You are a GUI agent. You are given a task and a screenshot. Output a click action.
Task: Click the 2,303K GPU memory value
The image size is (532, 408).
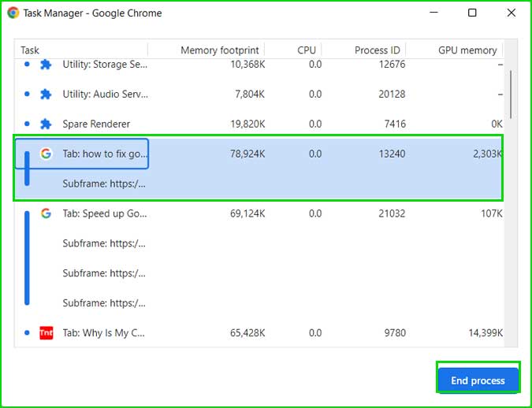coord(488,154)
